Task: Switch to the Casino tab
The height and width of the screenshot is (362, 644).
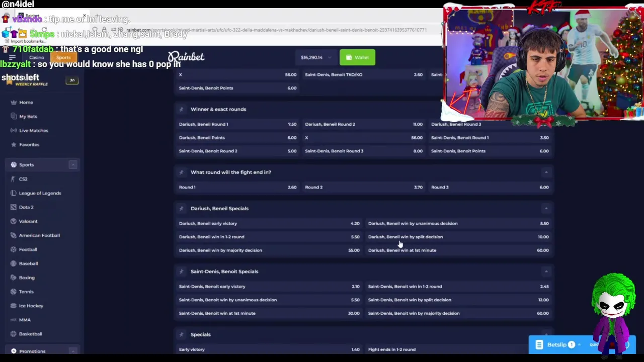Action: click(x=36, y=57)
